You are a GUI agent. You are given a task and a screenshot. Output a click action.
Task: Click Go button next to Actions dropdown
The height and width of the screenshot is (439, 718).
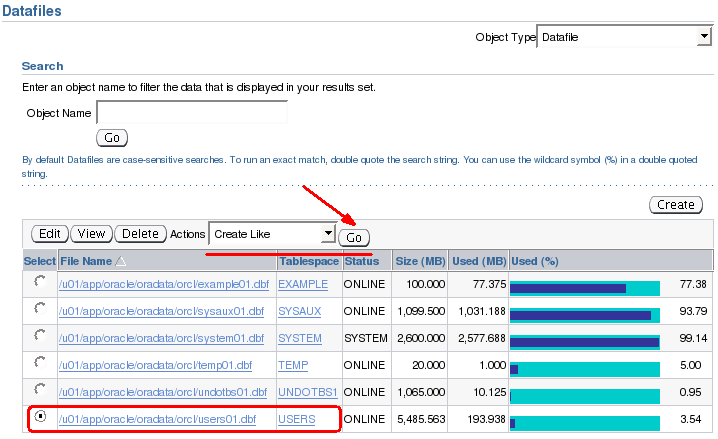click(354, 238)
